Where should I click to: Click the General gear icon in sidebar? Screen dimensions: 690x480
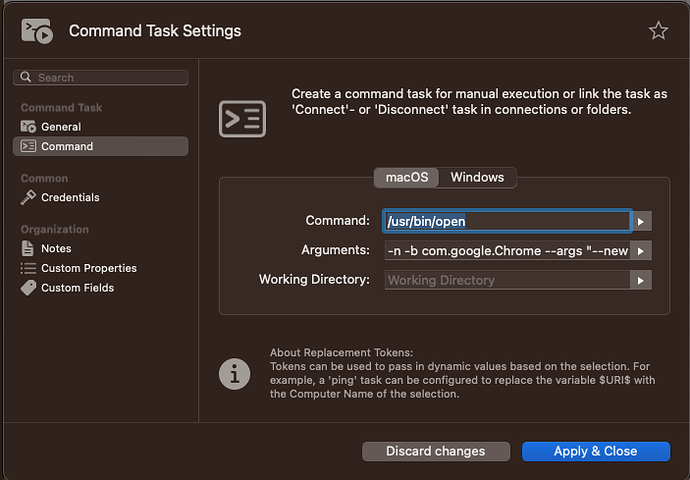(28, 127)
